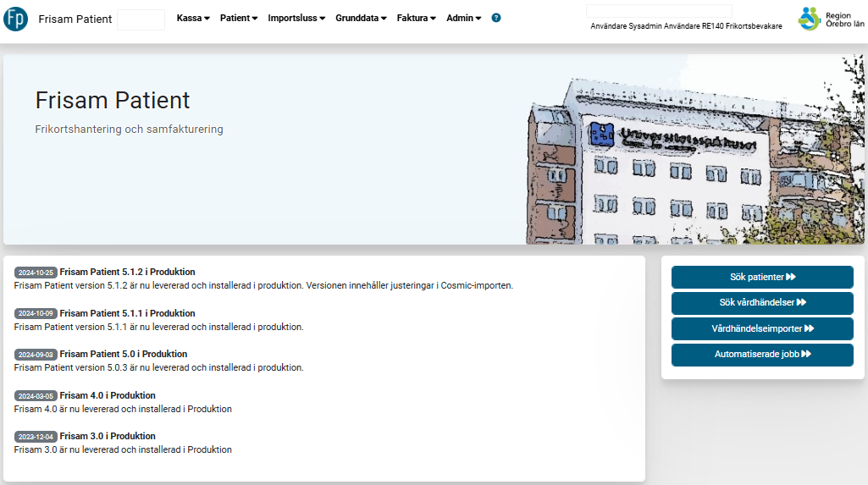This screenshot has width=868, height=485.
Task: Select the Frisam Patient 5.1.2 i Produktion headline
Action: (127, 273)
